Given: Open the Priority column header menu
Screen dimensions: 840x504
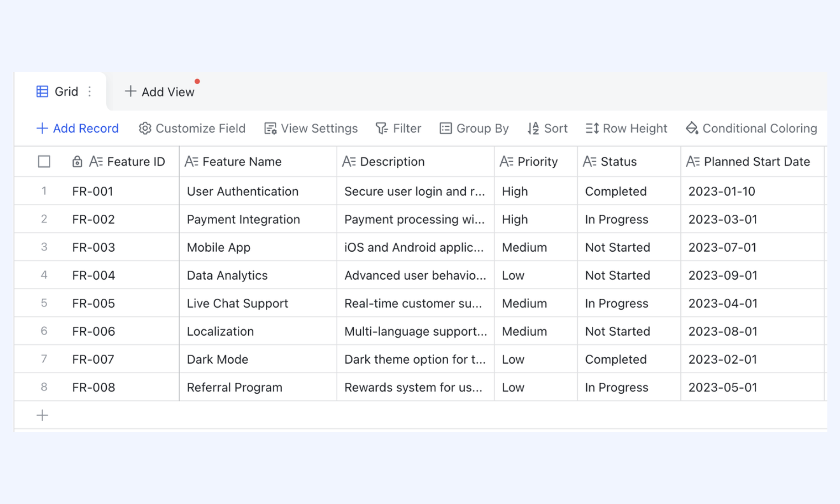Looking at the screenshot, I should (535, 162).
